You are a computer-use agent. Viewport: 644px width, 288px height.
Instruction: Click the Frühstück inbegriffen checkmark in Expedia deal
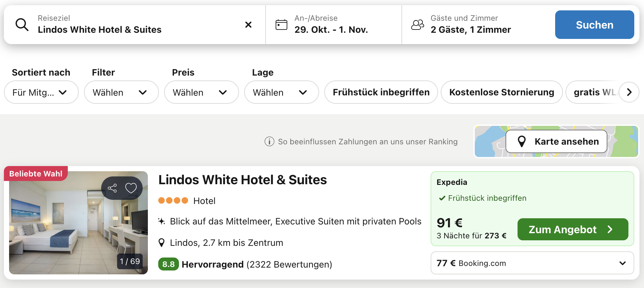click(442, 198)
